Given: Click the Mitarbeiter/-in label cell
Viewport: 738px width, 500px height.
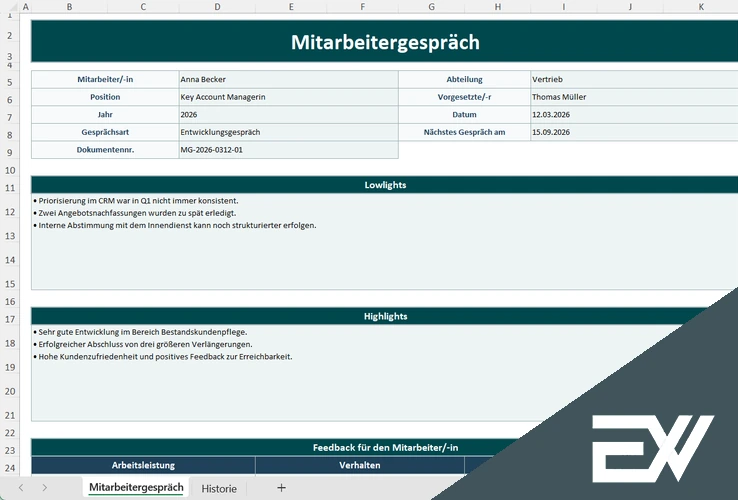Looking at the screenshot, I should [105, 79].
